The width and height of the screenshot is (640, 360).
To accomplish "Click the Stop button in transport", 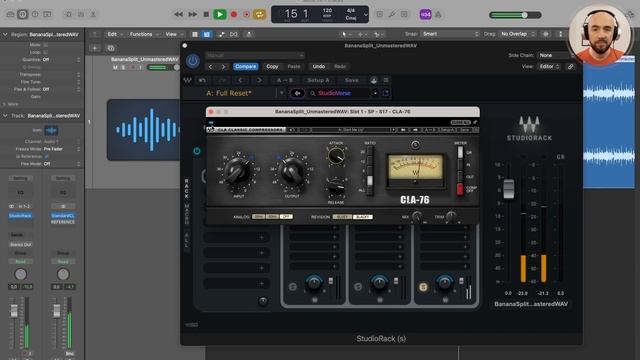I will coord(206,14).
